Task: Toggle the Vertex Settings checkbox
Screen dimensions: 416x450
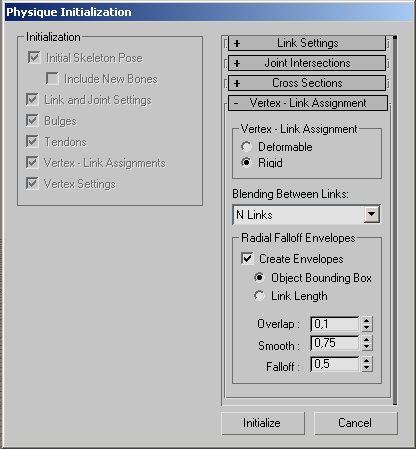Action: pyautogui.click(x=32, y=183)
